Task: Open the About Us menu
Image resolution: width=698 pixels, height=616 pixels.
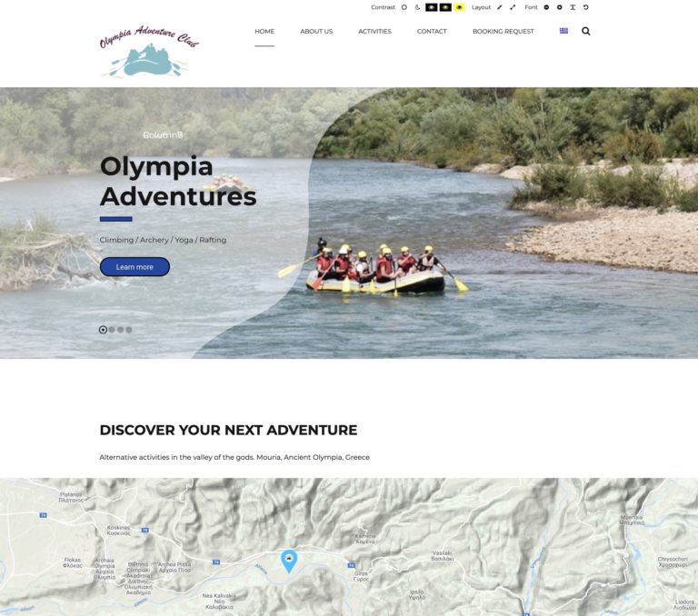Action: tap(316, 32)
